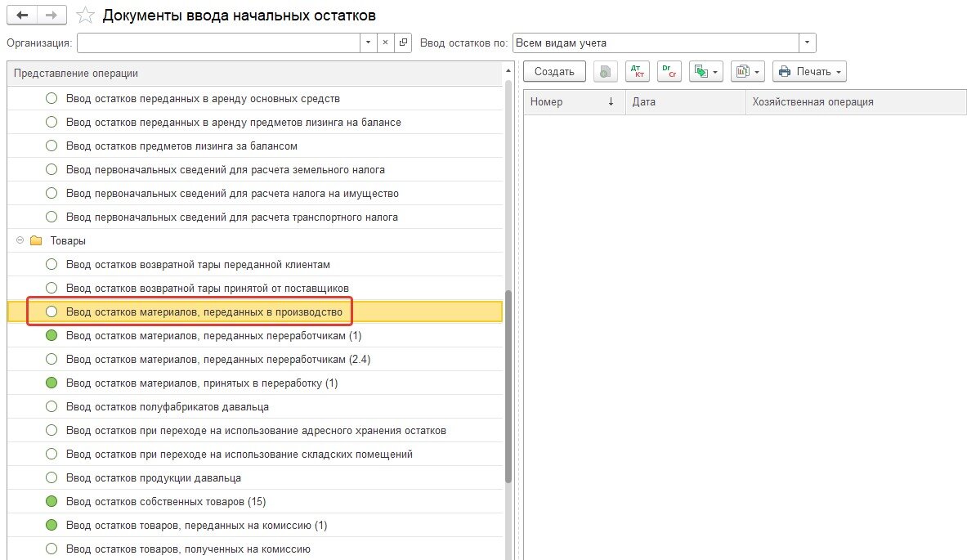Viewport: 967px width, 560px height.
Task: Click green circle of переданных переработчикам (1)
Action: tap(51, 335)
